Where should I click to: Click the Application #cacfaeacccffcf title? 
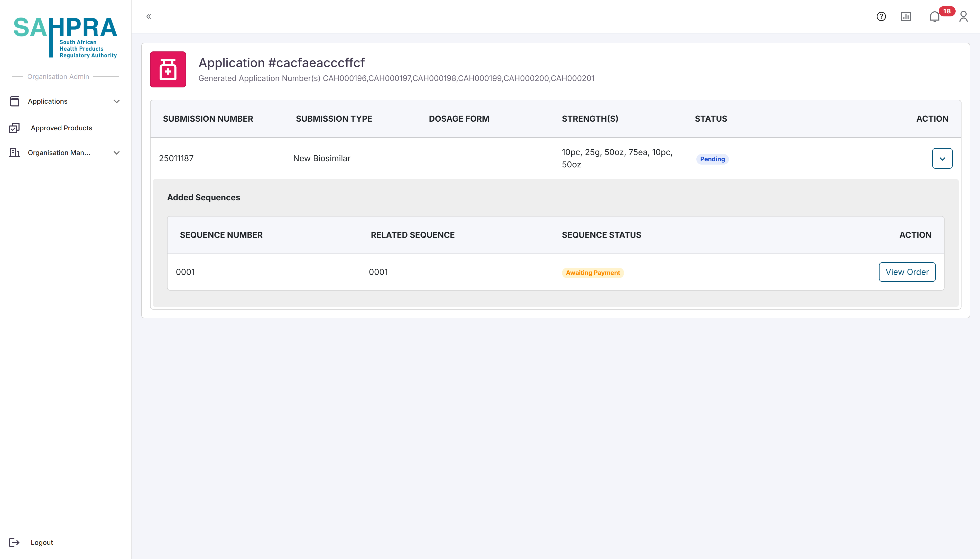[x=282, y=63]
